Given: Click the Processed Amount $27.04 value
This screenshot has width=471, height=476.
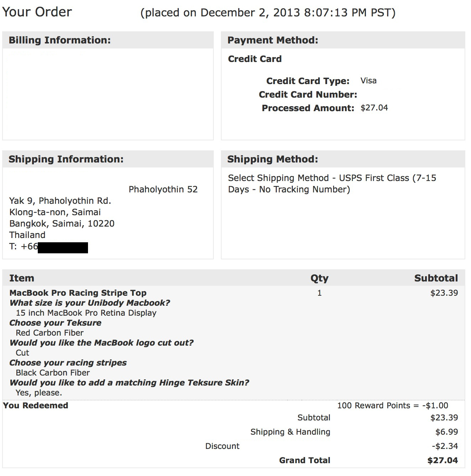Looking at the screenshot, I should (374, 108).
